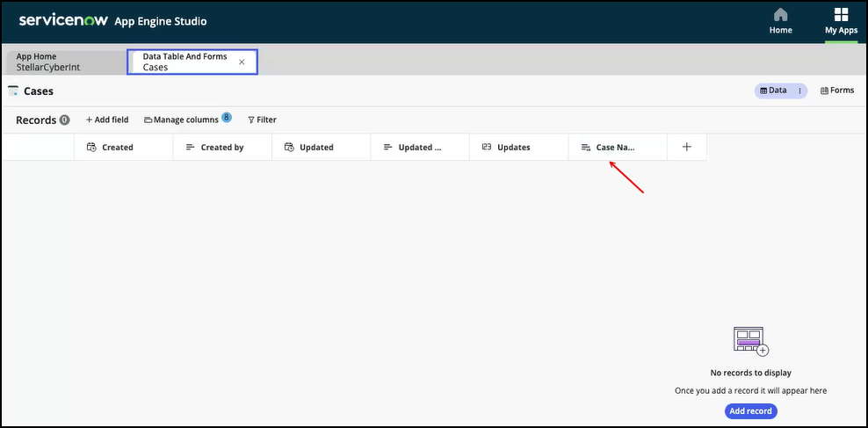Click the empty records illustration icon
This screenshot has width=868, height=428.
pyautogui.click(x=749, y=341)
